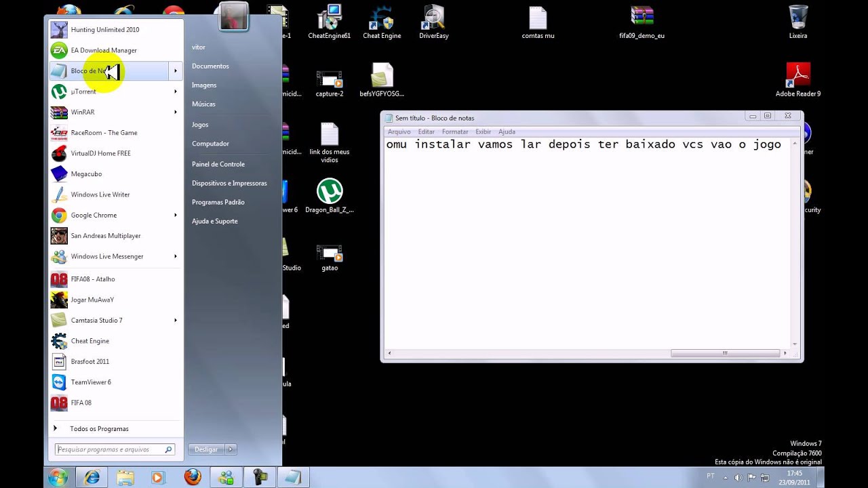Expand Camtasia Studio 7 jump list arrow
The height and width of the screenshot is (488, 868).
(x=176, y=321)
